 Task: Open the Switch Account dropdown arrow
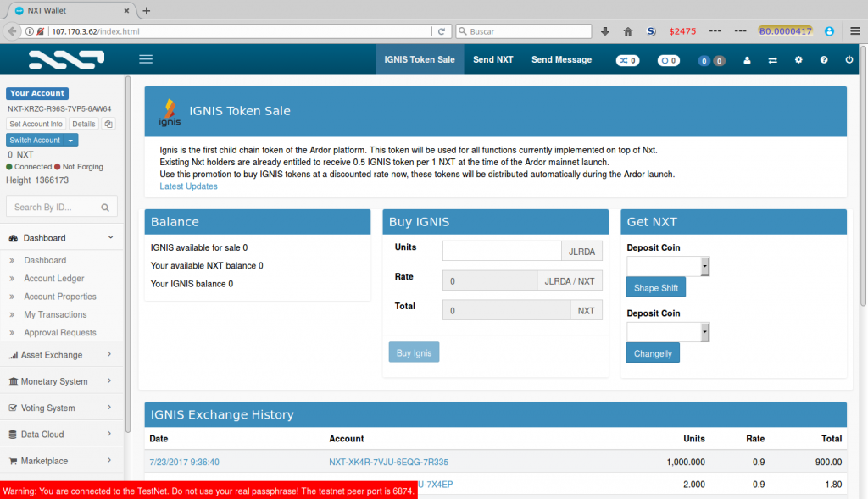[x=71, y=141]
